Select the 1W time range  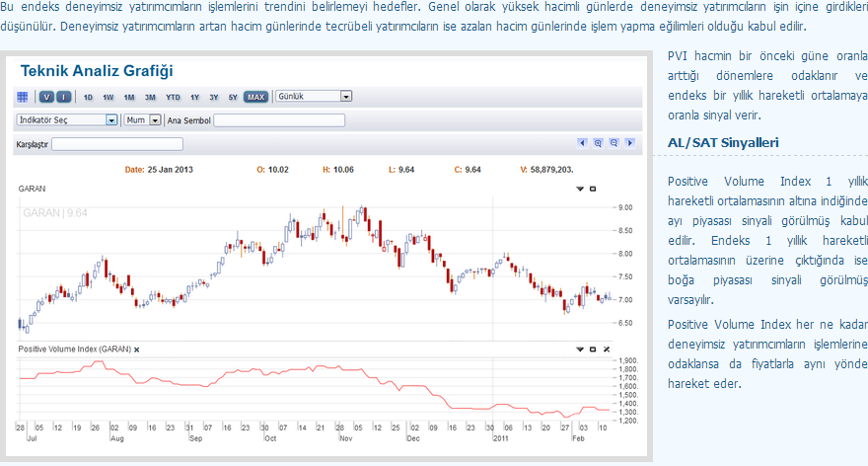[x=108, y=97]
